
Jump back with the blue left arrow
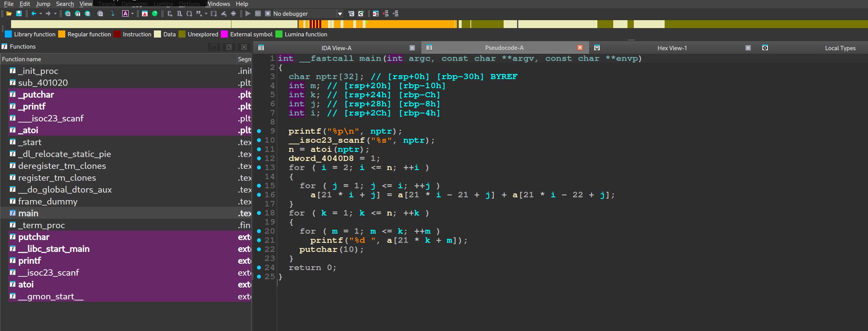point(34,13)
